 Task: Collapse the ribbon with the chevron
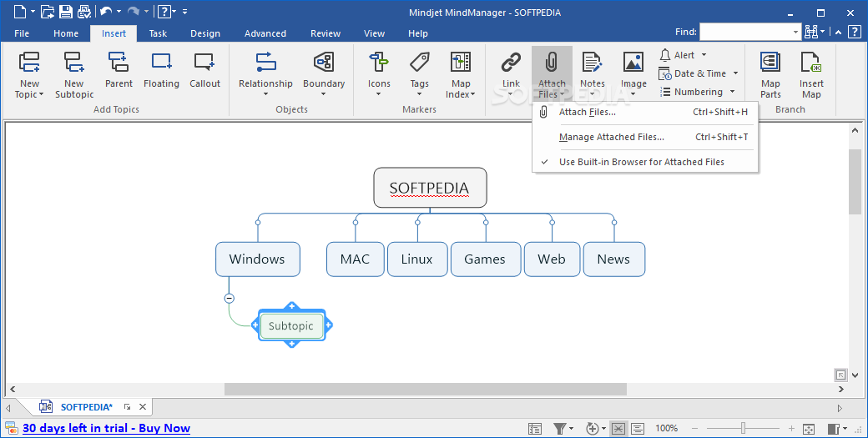[839, 32]
